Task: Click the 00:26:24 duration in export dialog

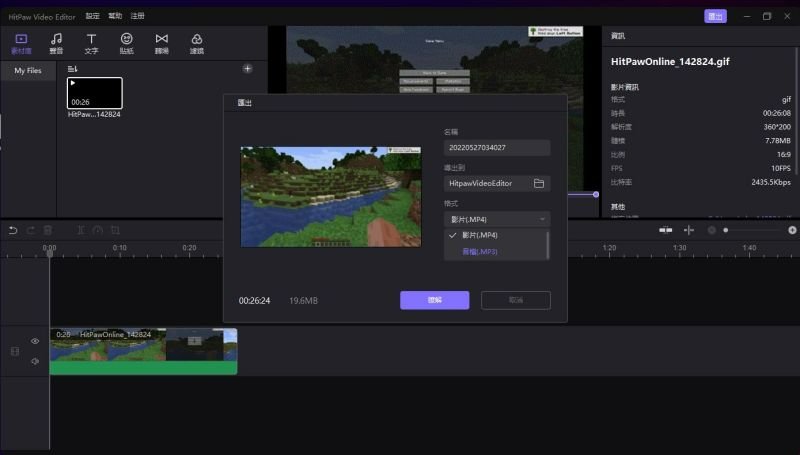Action: tap(255, 301)
